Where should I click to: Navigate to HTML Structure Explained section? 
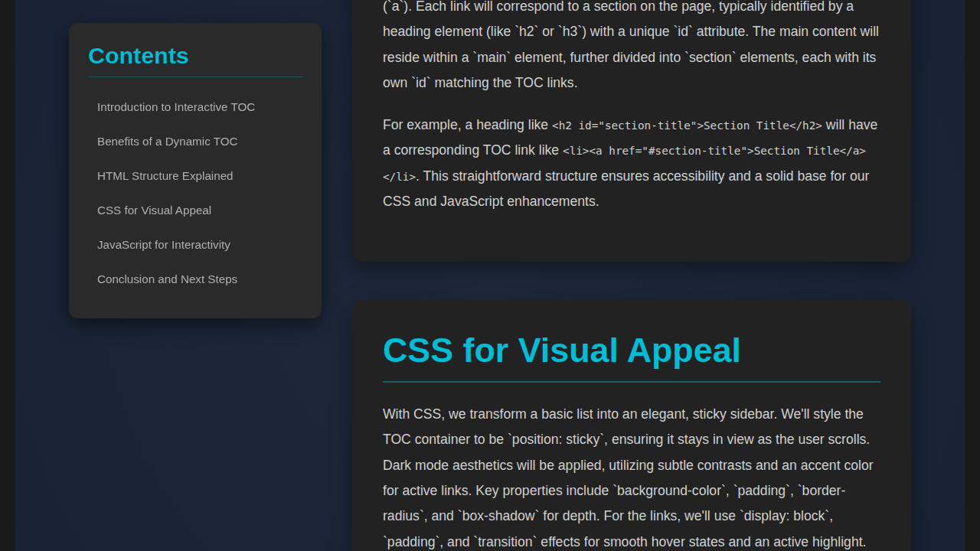(165, 176)
